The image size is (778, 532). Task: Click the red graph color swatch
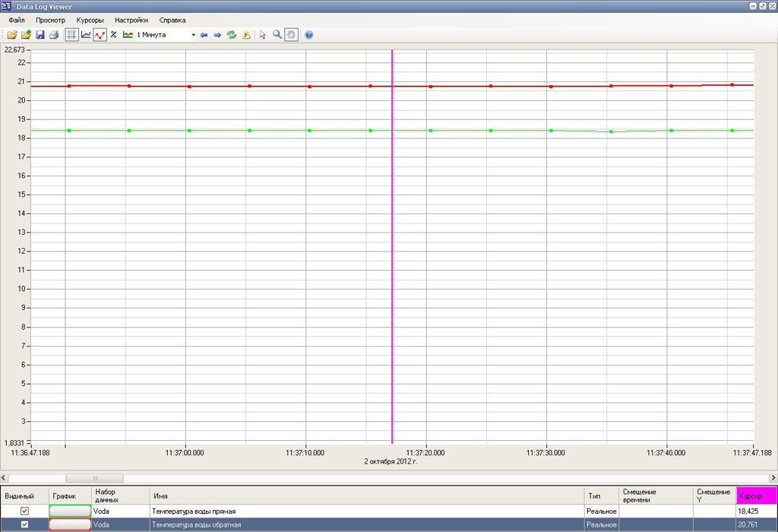70,524
